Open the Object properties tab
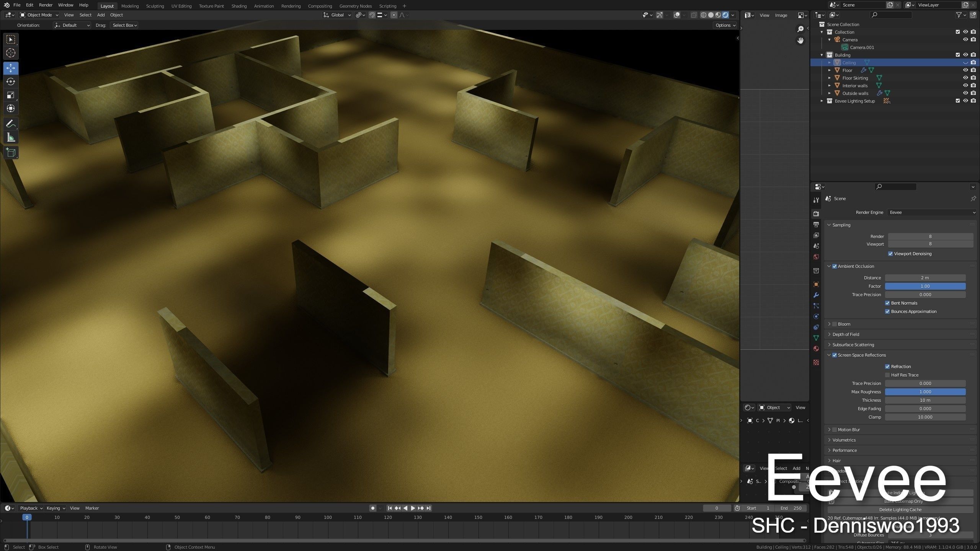 [x=816, y=284]
